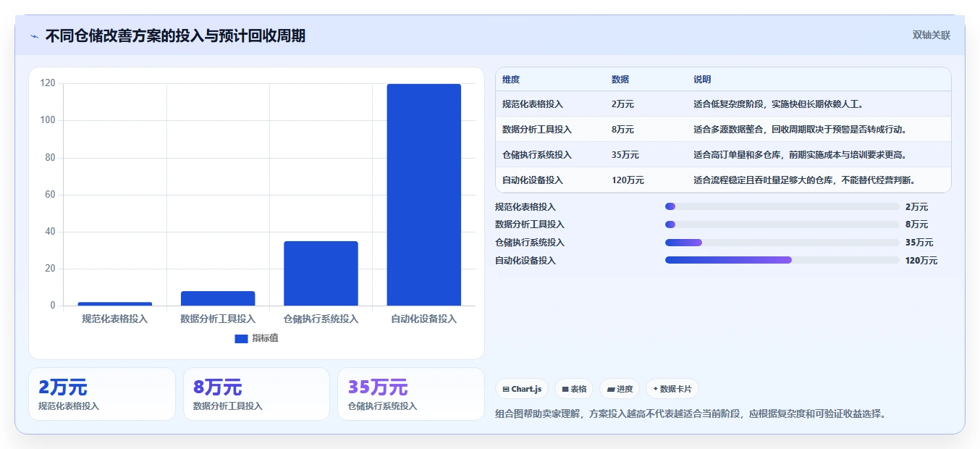Select the 说明 column header
980x449 pixels.
point(702,80)
